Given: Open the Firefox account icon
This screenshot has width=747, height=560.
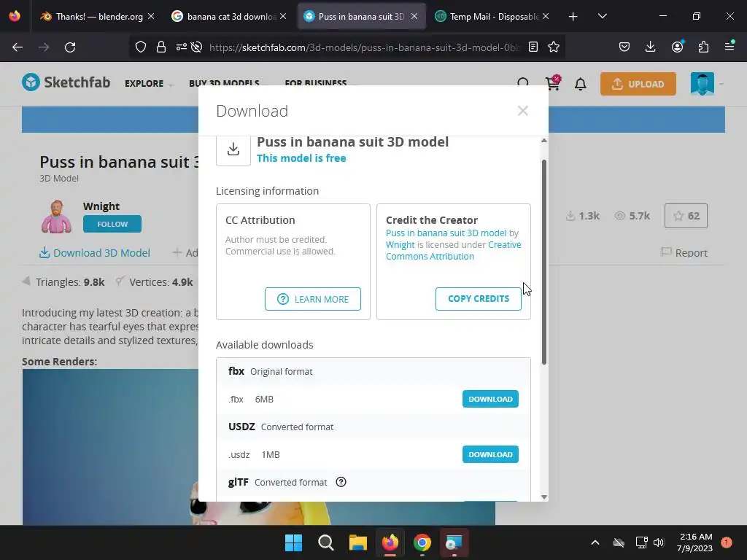Looking at the screenshot, I should pyautogui.click(x=677, y=47).
